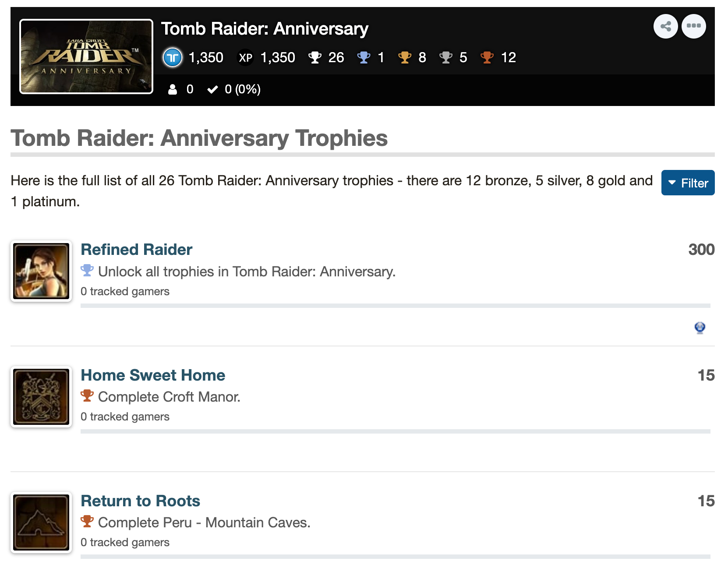
Task: Click the Refined Raider trophy thumbnail
Action: point(41,271)
